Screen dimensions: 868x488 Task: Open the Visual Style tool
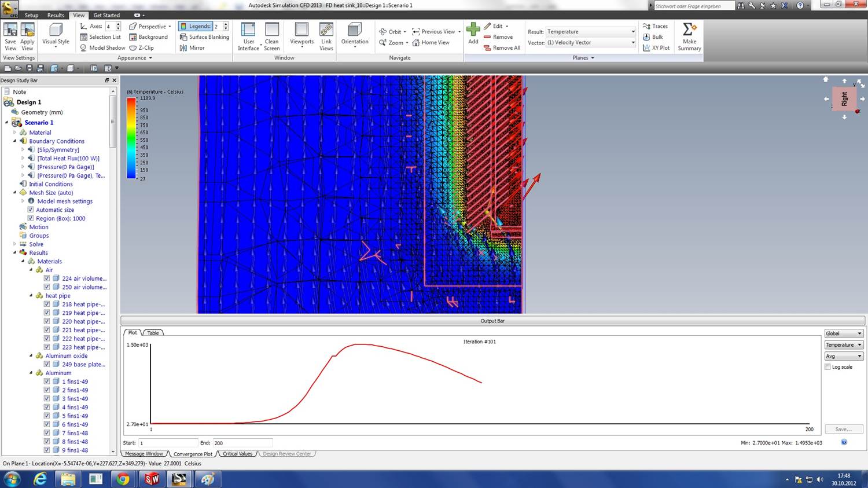pyautogui.click(x=56, y=36)
